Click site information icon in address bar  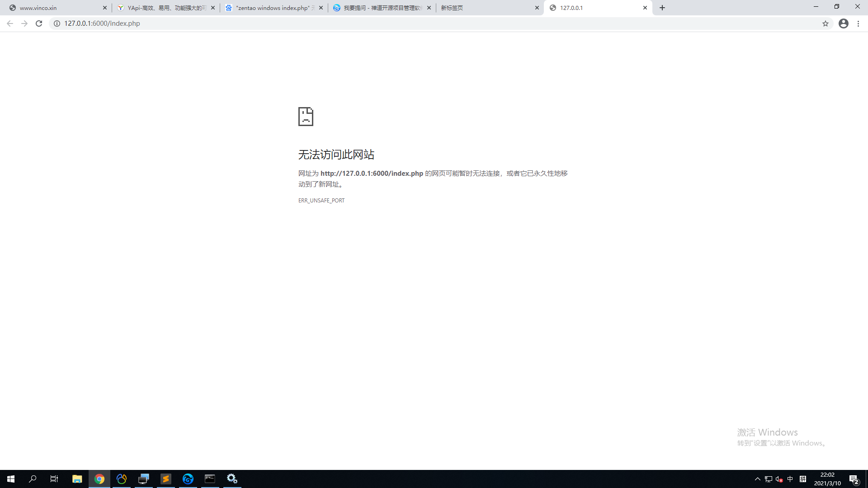tap(57, 23)
